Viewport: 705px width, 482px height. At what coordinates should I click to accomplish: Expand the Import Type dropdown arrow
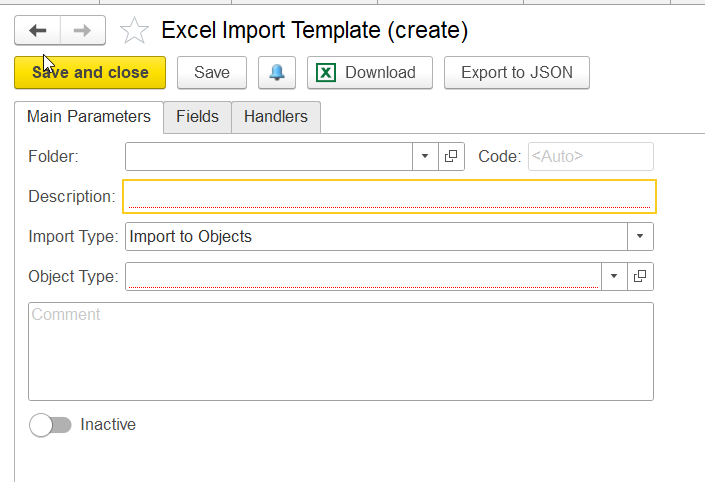tap(640, 237)
